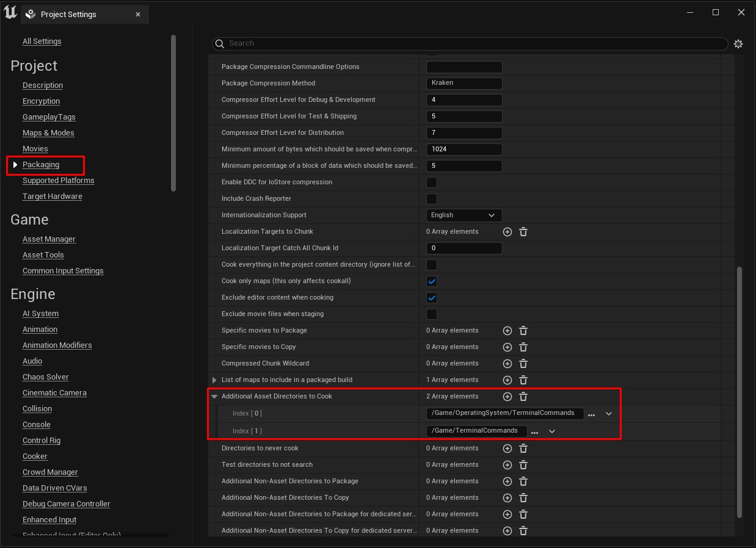Viewport: 756px width, 548px height.
Task: Close the Project Settings tab
Action: tap(138, 14)
